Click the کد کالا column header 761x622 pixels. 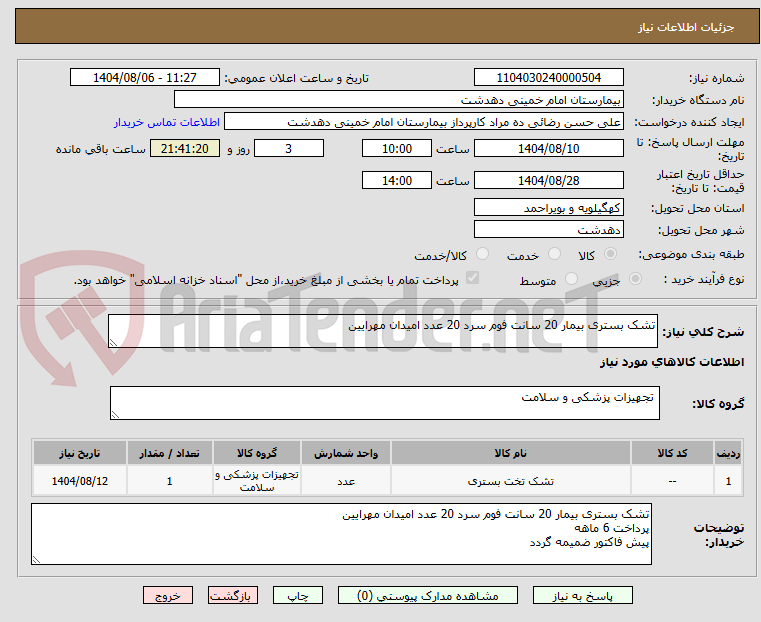(x=672, y=453)
